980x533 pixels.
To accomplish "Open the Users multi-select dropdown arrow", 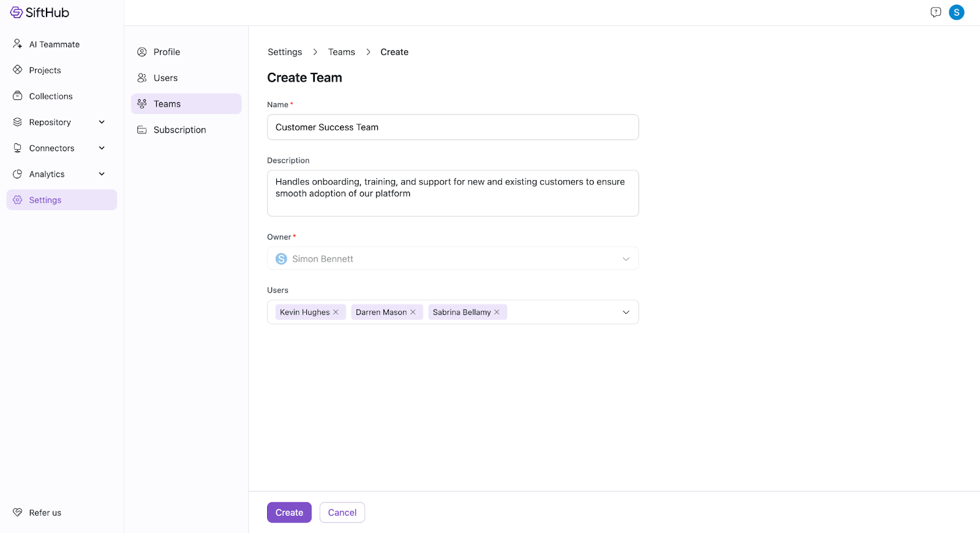I will (626, 312).
